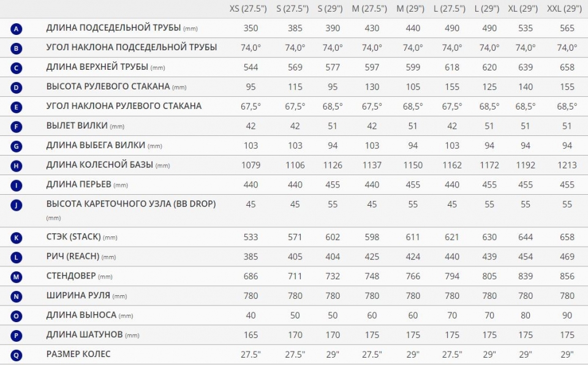Viewport: 588px width, 365px height.
Task: Click the ДЛИНА ВЕРХНЕЙ ТРУБЫ row label
Action: (97, 67)
